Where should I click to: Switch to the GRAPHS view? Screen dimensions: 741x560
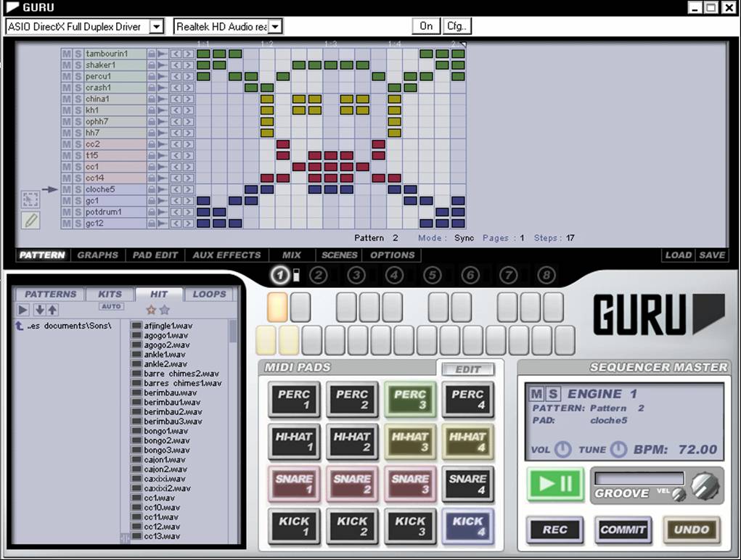point(98,255)
